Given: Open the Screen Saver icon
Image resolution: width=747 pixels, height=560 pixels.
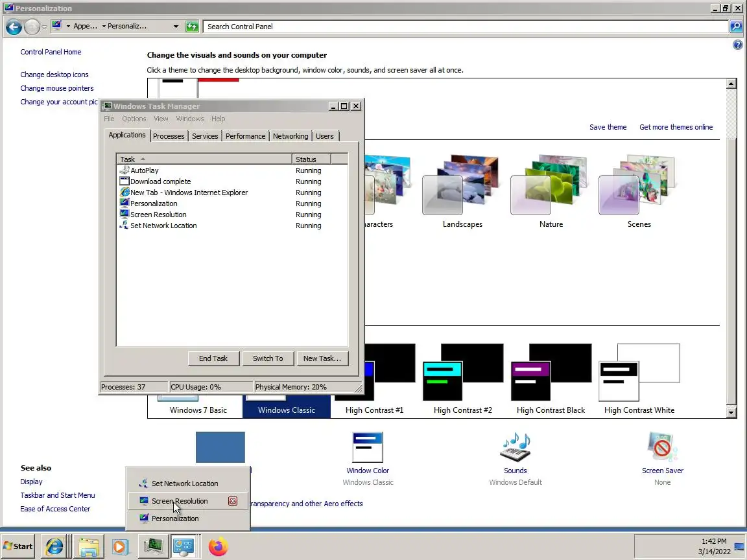Looking at the screenshot, I should click(662, 447).
